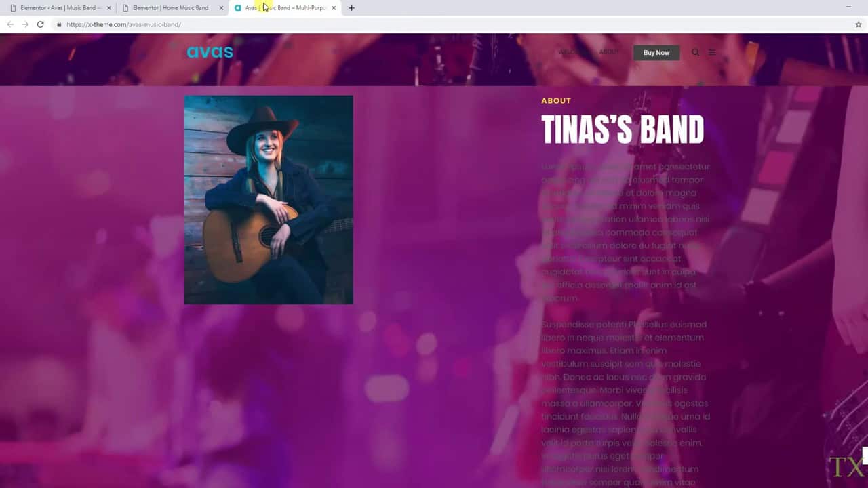Screen dimensions: 868x488
Task: Click the TINAS'S BAND heading
Action: pos(622,129)
